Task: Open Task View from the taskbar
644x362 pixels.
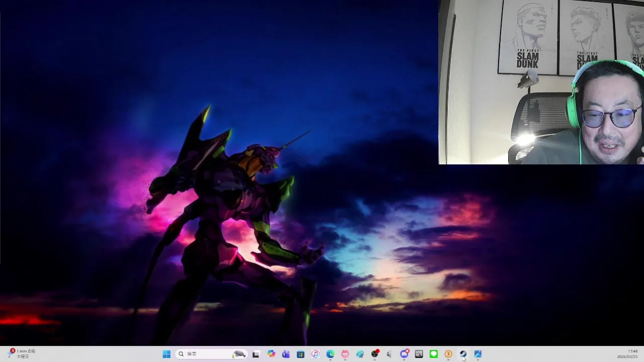Action: coord(256,354)
